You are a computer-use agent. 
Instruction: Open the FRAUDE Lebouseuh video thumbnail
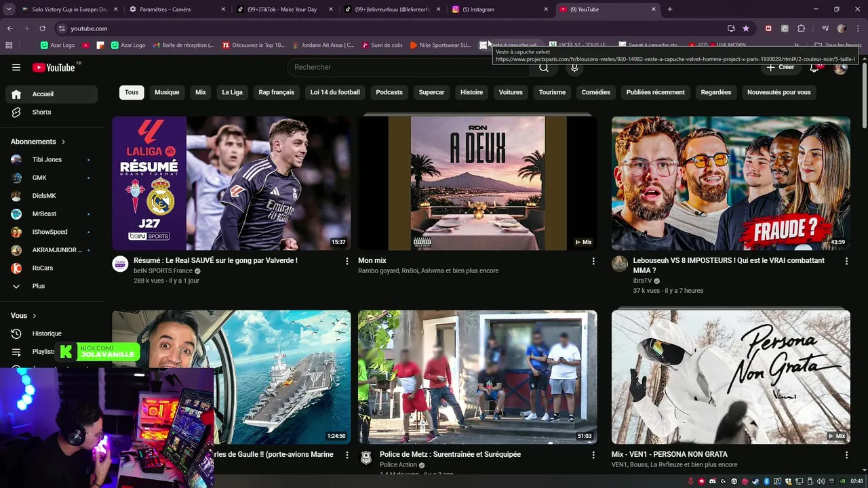731,183
